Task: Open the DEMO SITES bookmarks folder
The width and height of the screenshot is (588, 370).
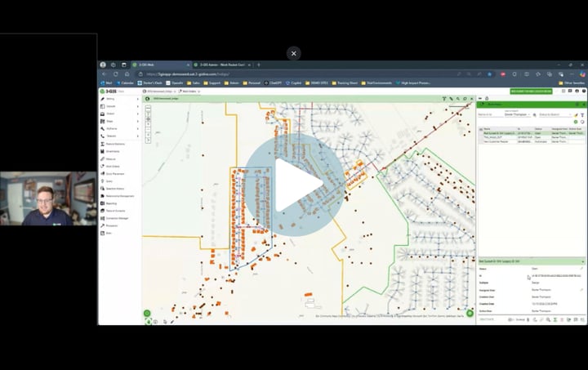Action: pos(317,82)
